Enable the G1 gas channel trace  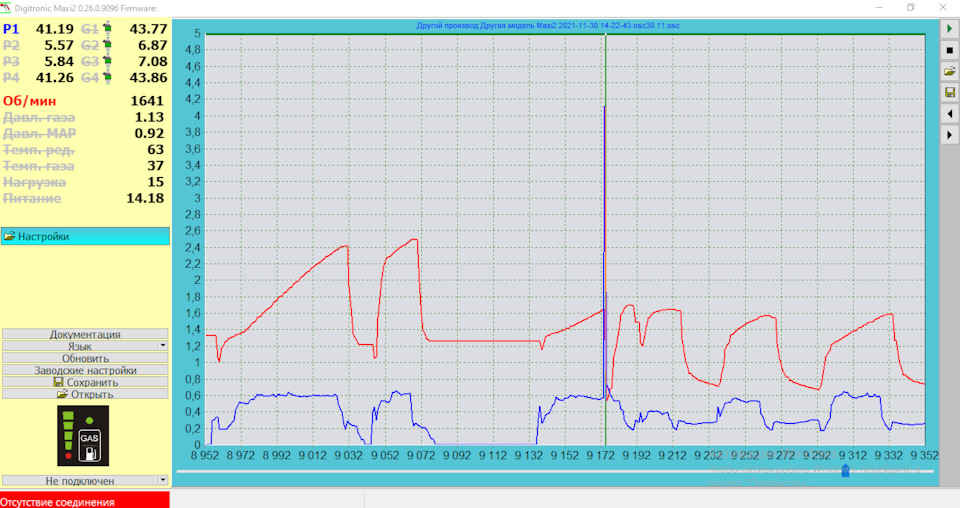[x=90, y=29]
